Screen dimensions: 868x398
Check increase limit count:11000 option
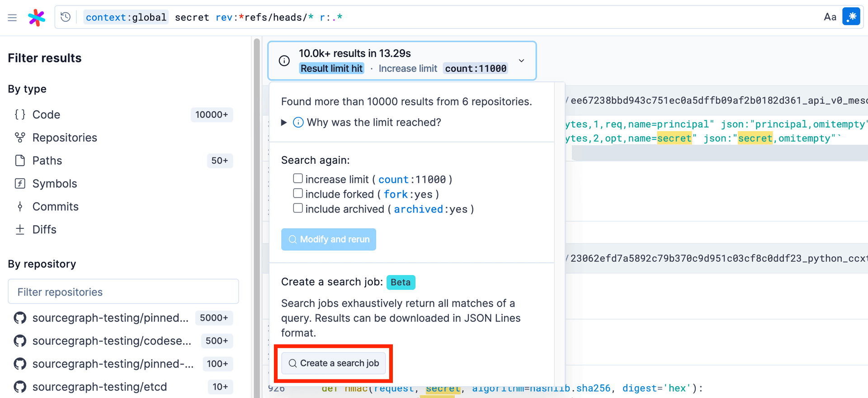pos(298,179)
